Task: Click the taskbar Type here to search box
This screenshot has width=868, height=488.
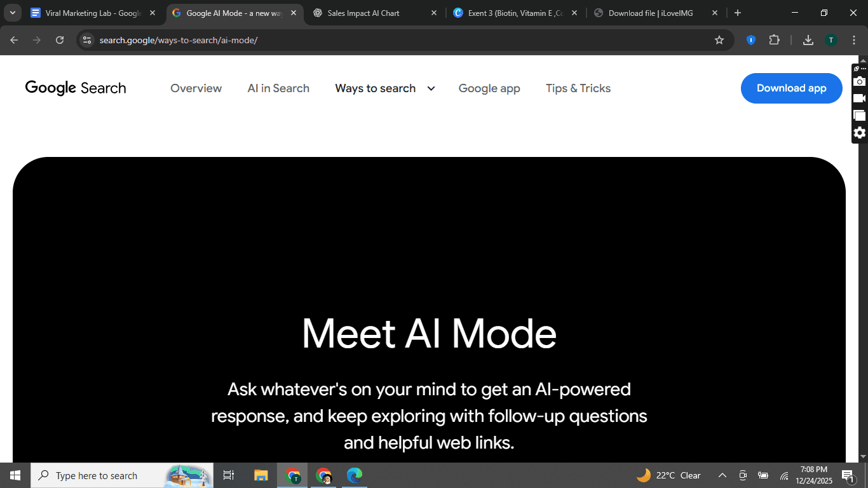Action: click(x=123, y=475)
